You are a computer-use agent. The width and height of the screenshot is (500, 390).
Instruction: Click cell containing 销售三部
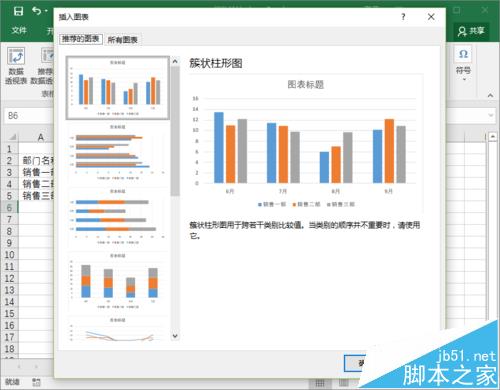[37, 196]
